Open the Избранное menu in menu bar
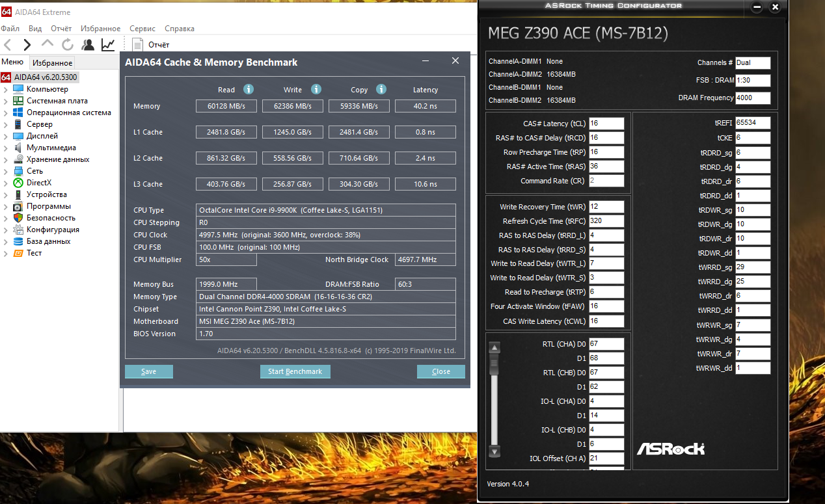Screen dimensions: 825x504 [100, 29]
